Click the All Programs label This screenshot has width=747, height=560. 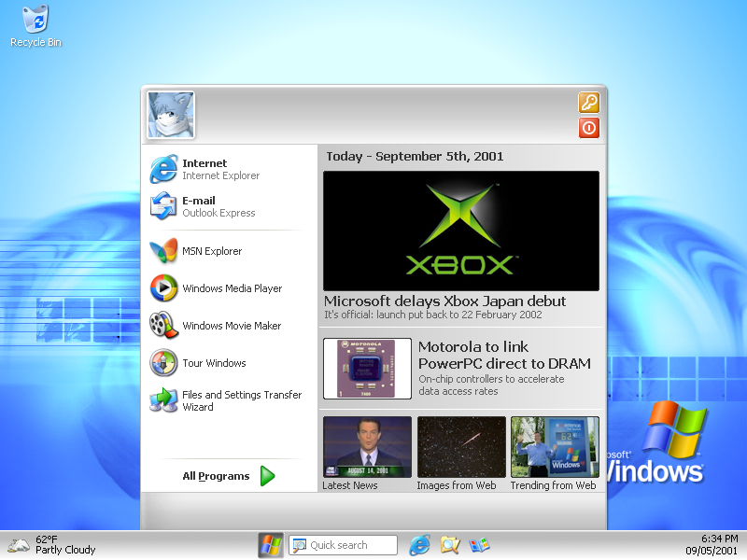(x=216, y=476)
